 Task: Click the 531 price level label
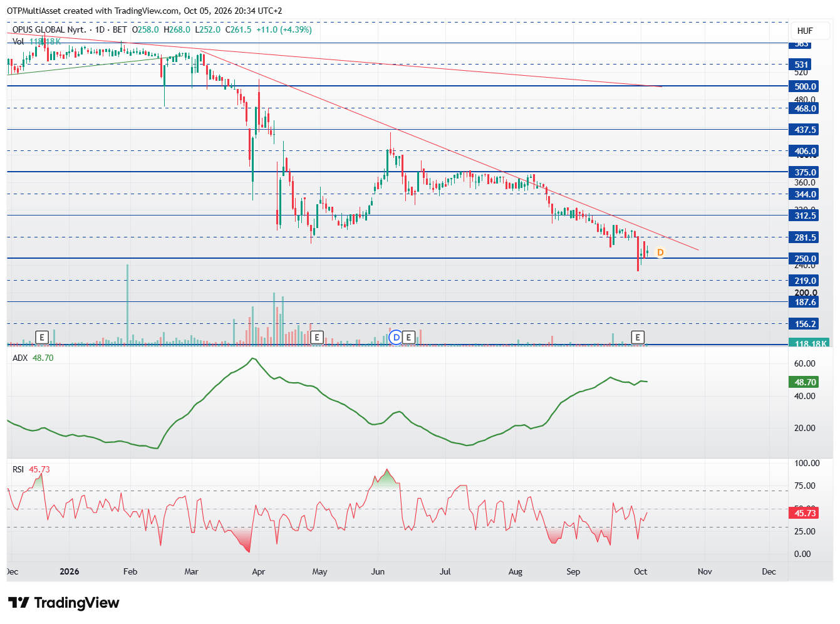point(801,65)
